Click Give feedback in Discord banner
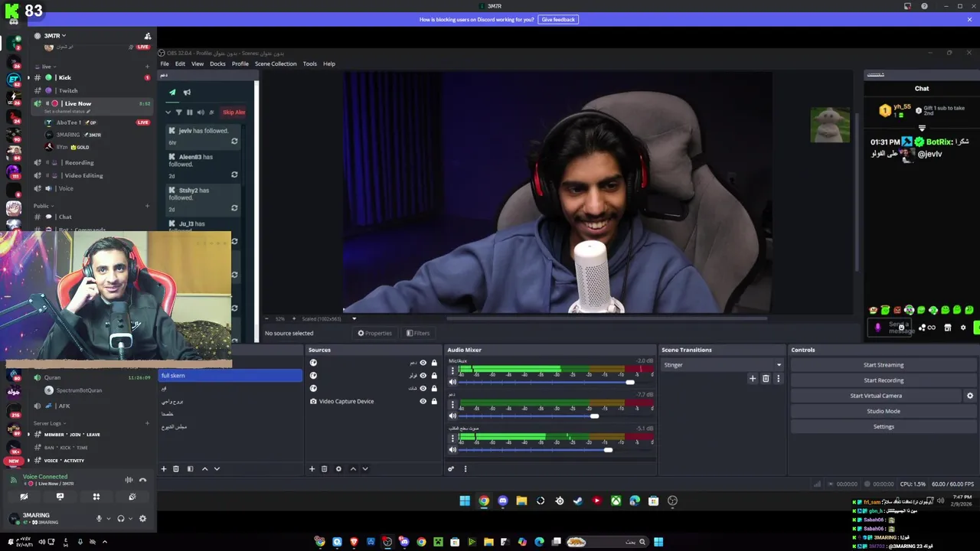The image size is (980, 551). [558, 19]
